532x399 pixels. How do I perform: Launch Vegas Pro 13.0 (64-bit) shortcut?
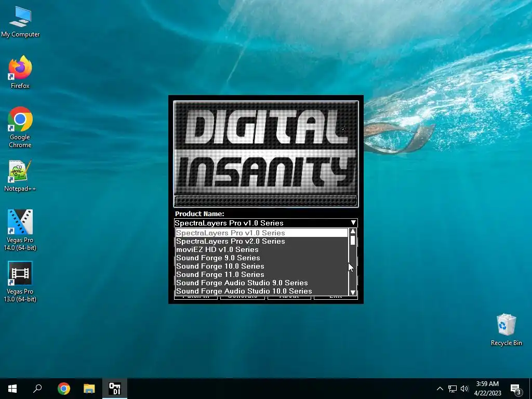[20, 282]
